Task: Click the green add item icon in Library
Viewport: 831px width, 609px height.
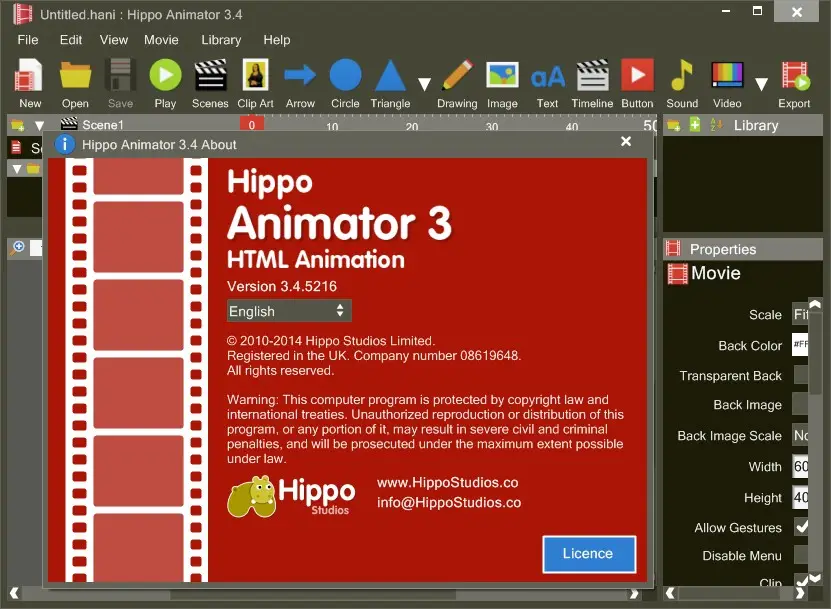Action: pyautogui.click(x=695, y=125)
